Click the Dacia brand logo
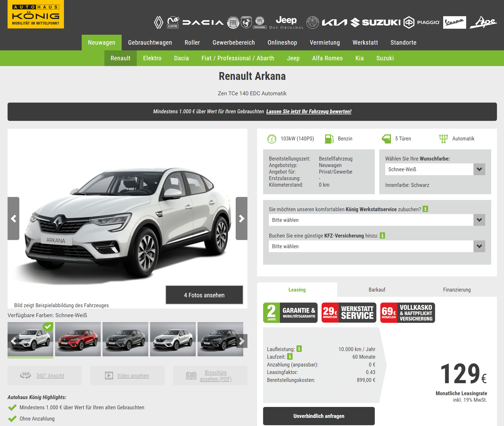This screenshot has width=504, height=426. click(203, 23)
